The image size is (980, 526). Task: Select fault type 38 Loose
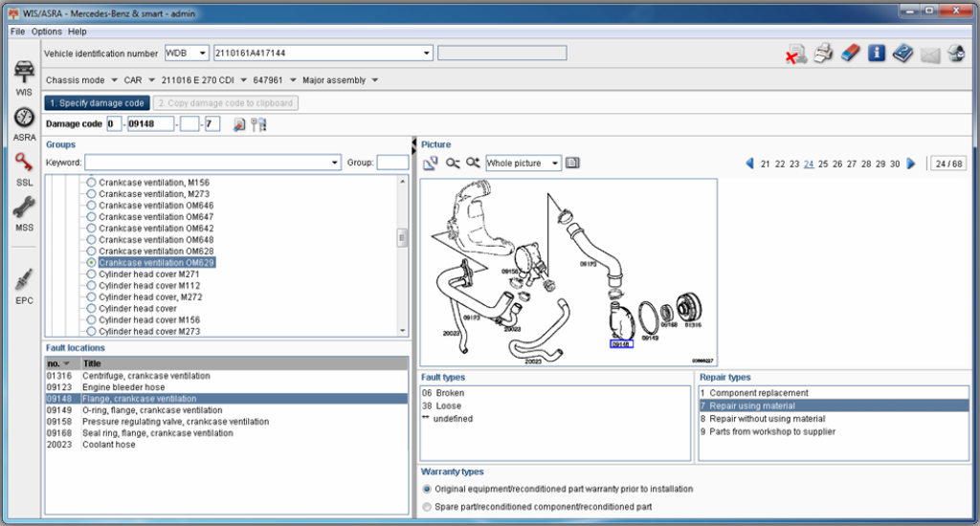tap(555, 406)
